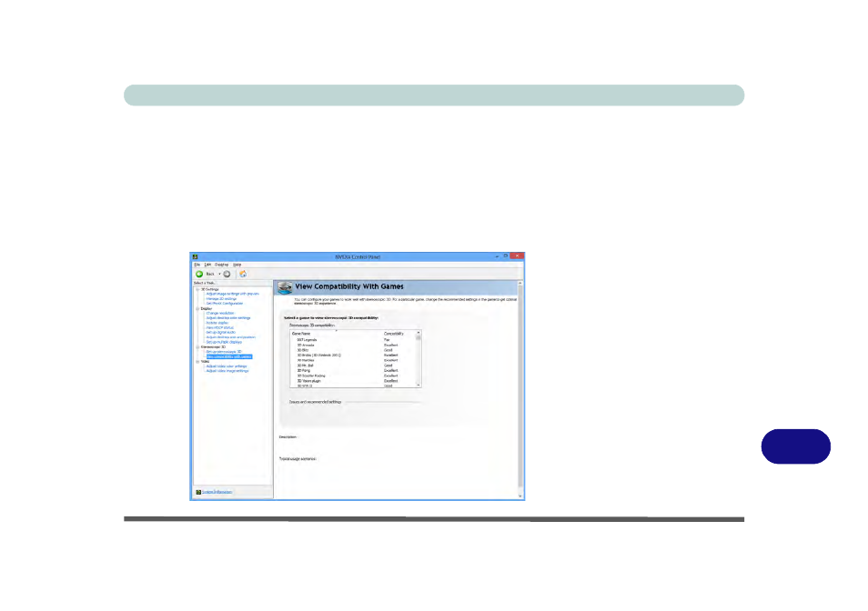Select Set up stereoscopic 3D

(224, 352)
